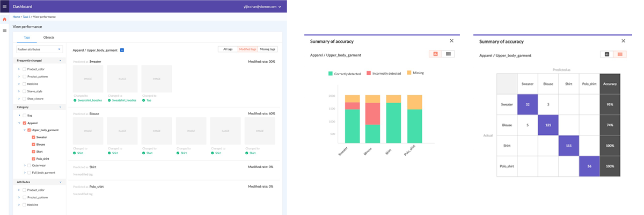This screenshot has width=644, height=215.
Task: Uncheck the Sweater category checkbox
Action: click(34, 137)
